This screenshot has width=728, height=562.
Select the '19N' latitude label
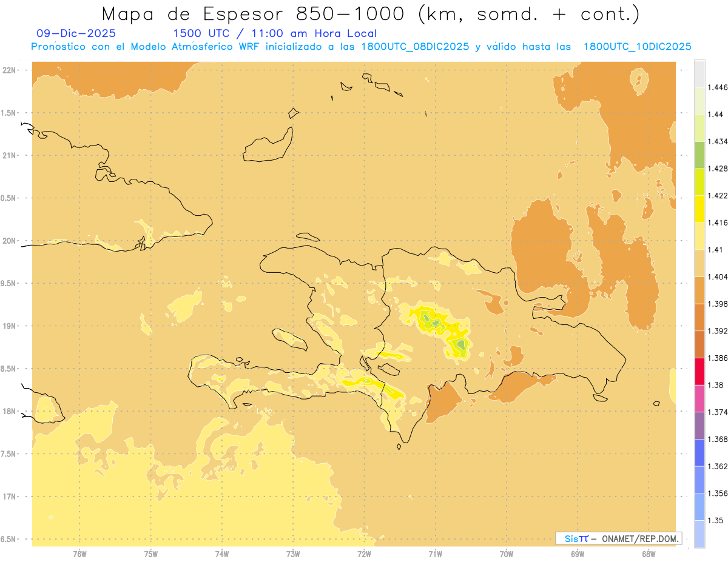click(x=10, y=326)
